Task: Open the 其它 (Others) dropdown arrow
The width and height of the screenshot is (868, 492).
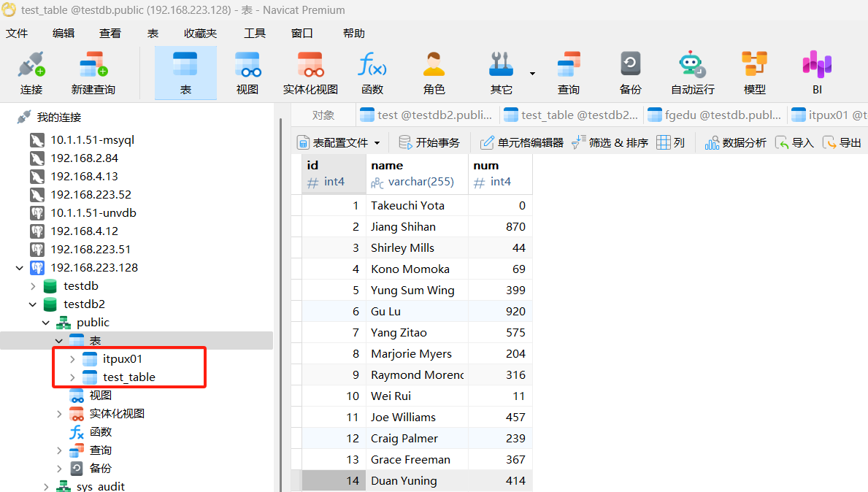Action: [532, 74]
